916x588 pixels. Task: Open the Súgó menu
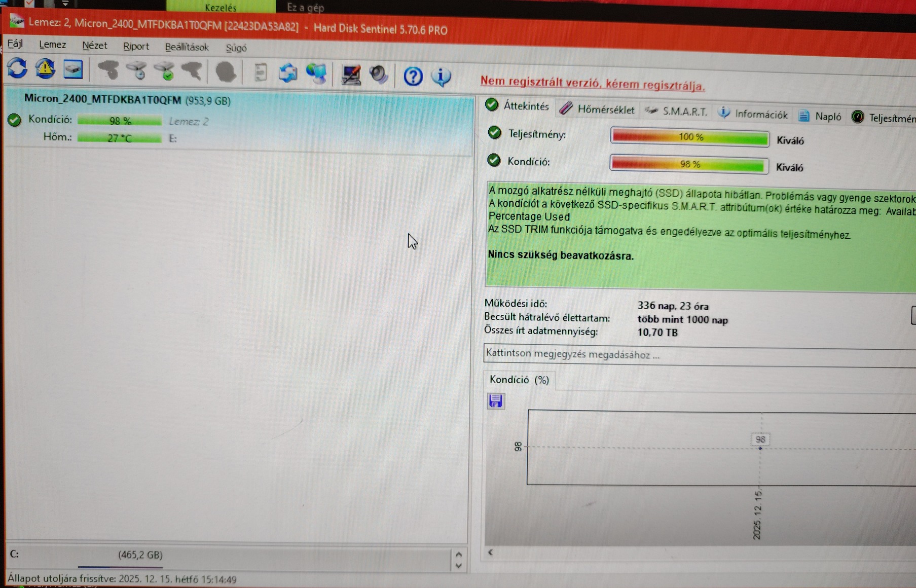236,48
